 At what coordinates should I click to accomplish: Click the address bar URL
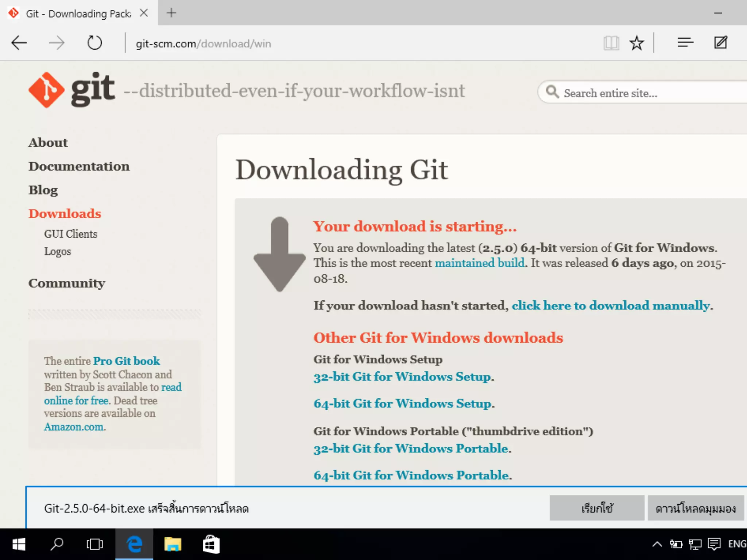pyautogui.click(x=204, y=44)
